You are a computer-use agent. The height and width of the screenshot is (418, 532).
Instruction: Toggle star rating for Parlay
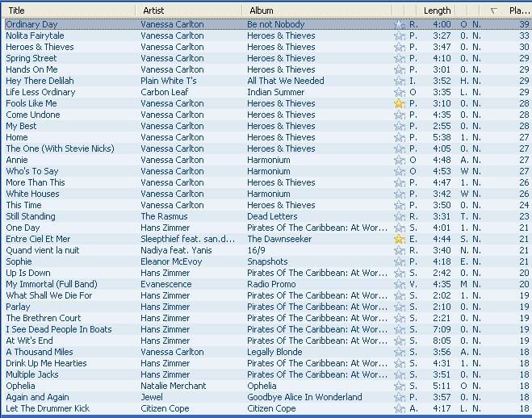click(x=400, y=307)
